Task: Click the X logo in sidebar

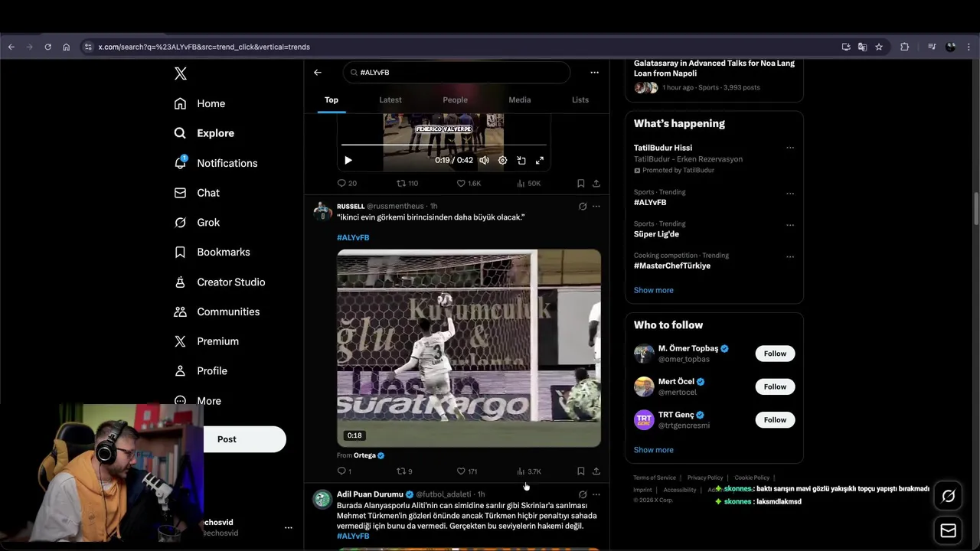Action: click(181, 73)
